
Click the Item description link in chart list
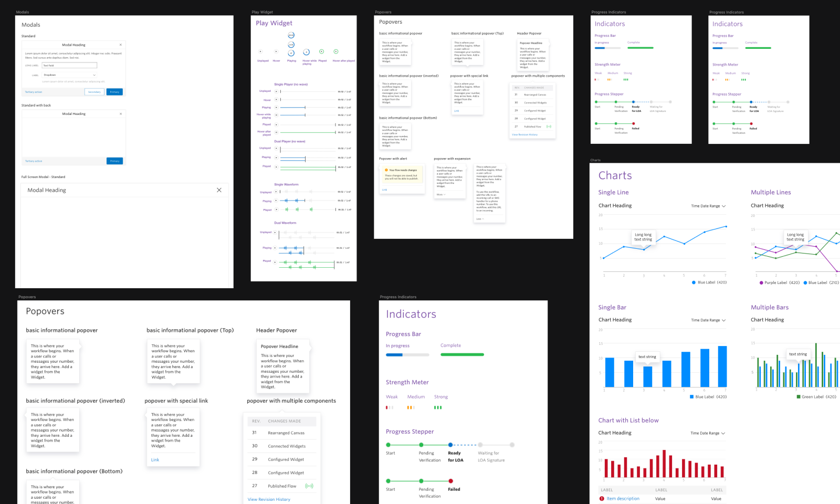click(x=623, y=499)
